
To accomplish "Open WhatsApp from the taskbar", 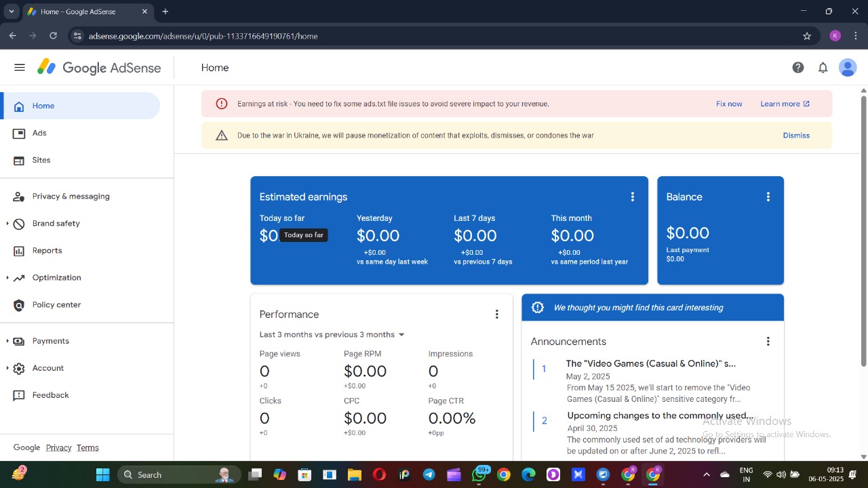I will pos(479,474).
